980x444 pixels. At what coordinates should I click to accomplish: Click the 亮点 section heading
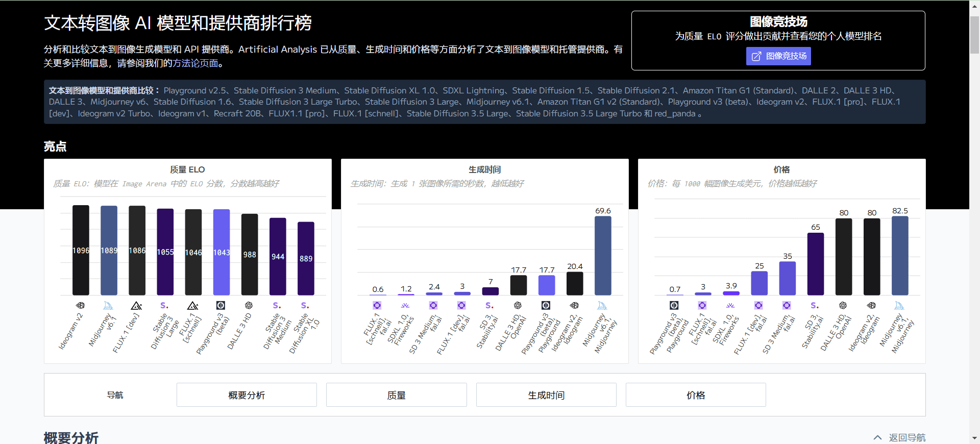(x=55, y=146)
